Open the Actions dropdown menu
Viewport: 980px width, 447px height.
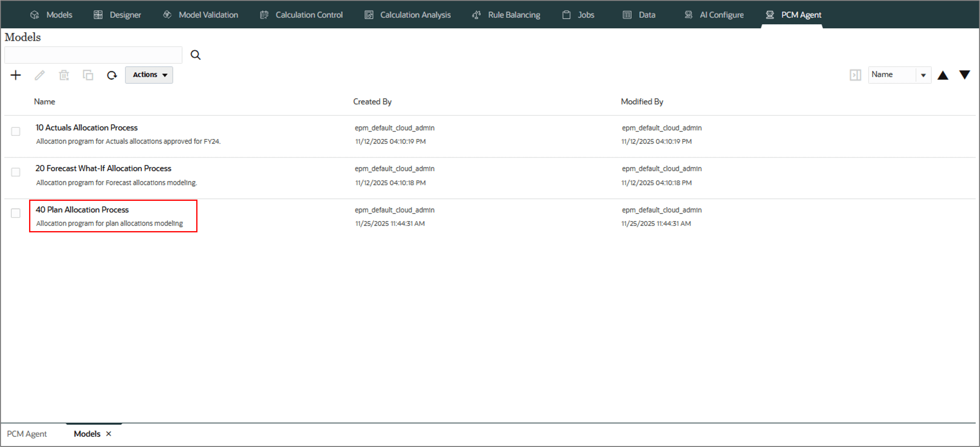tap(149, 75)
